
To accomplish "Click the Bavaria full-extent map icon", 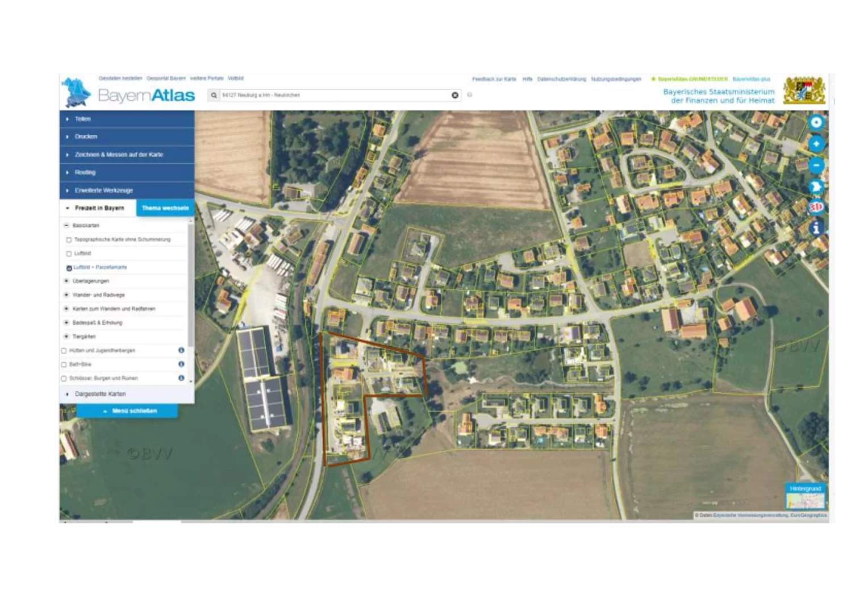I will coord(816,186).
